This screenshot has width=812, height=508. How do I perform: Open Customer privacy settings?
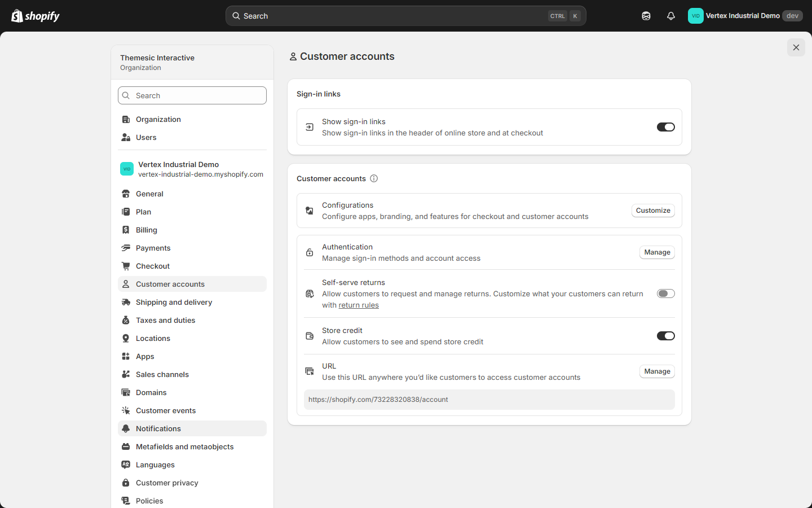coord(192,483)
